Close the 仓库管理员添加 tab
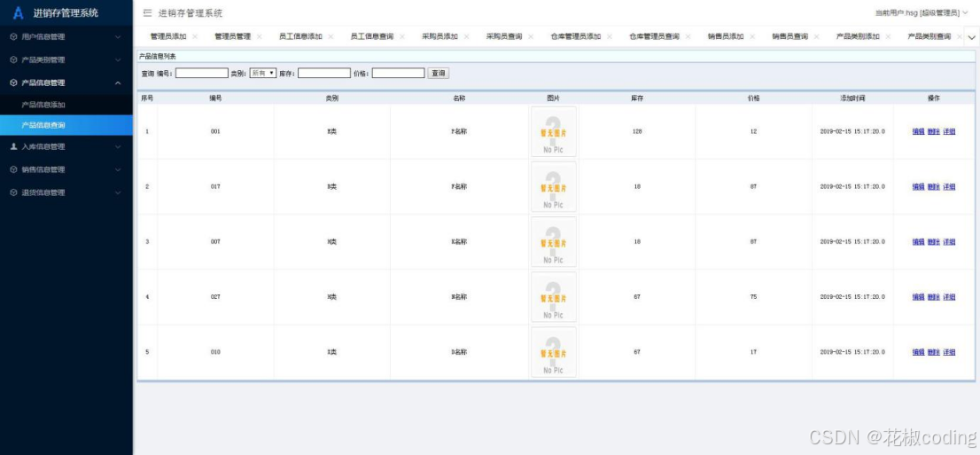This screenshot has height=455, width=980. pyautogui.click(x=610, y=37)
